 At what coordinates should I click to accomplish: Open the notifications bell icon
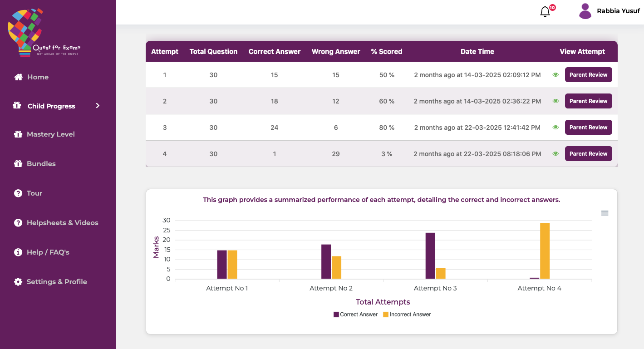pyautogui.click(x=545, y=12)
